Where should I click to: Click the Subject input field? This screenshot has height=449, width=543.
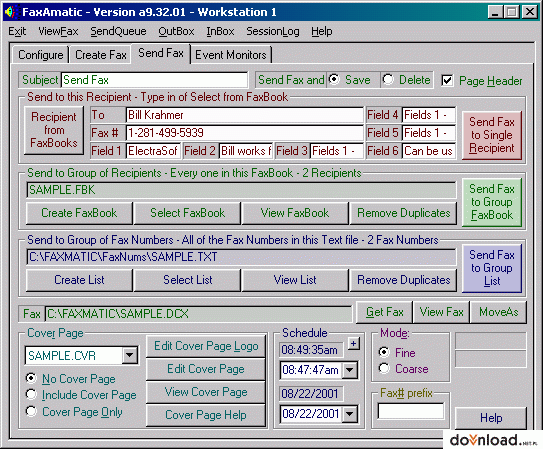[154, 80]
